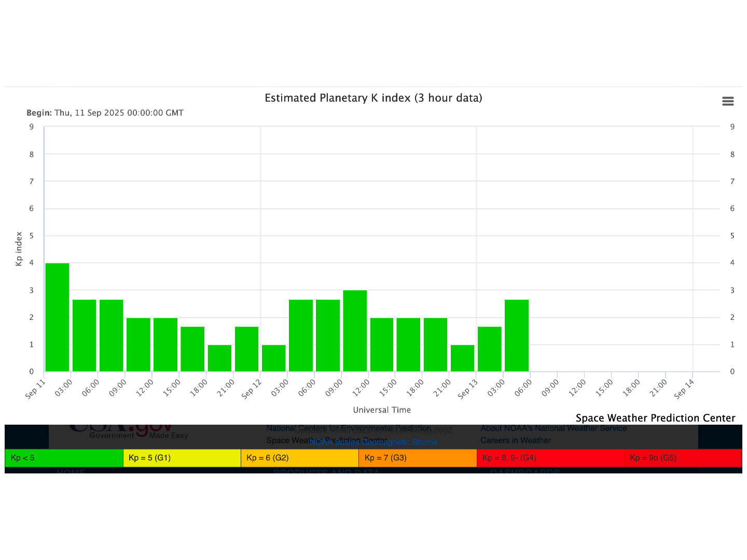This screenshot has width=747, height=560.
Task: Open About NOAA's National Weather Service link
Action: 554,428
